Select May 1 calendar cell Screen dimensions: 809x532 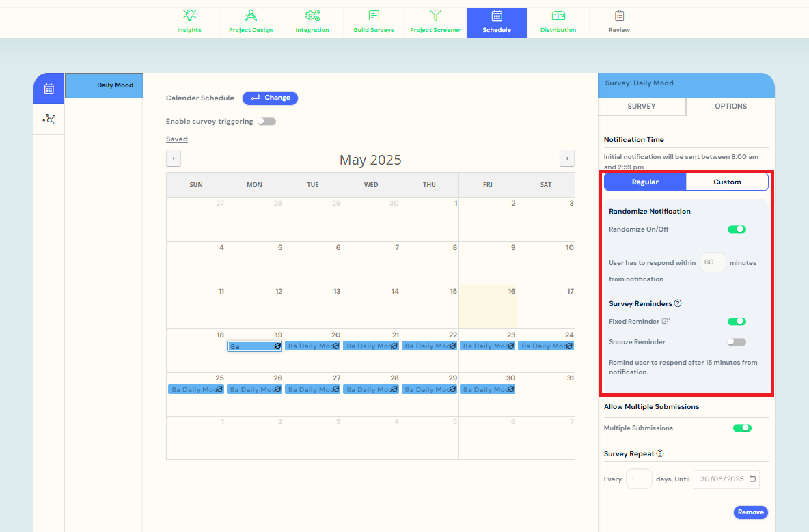coord(429,220)
